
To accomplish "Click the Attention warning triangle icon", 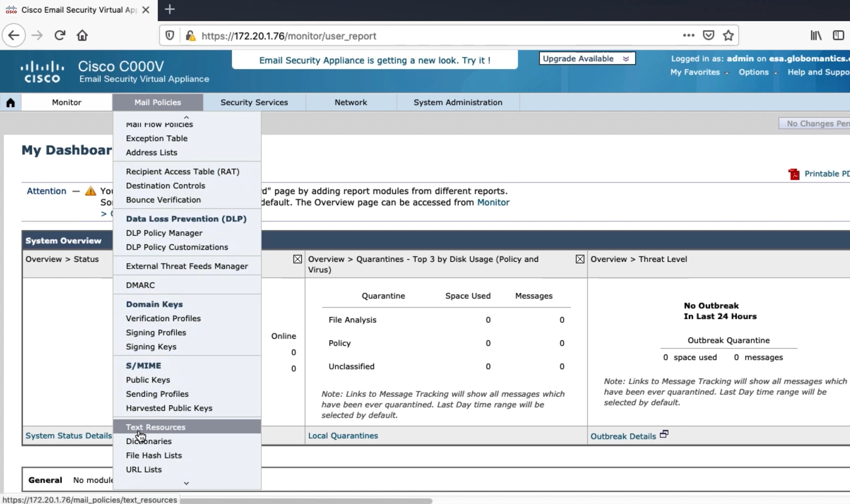I will (x=90, y=191).
